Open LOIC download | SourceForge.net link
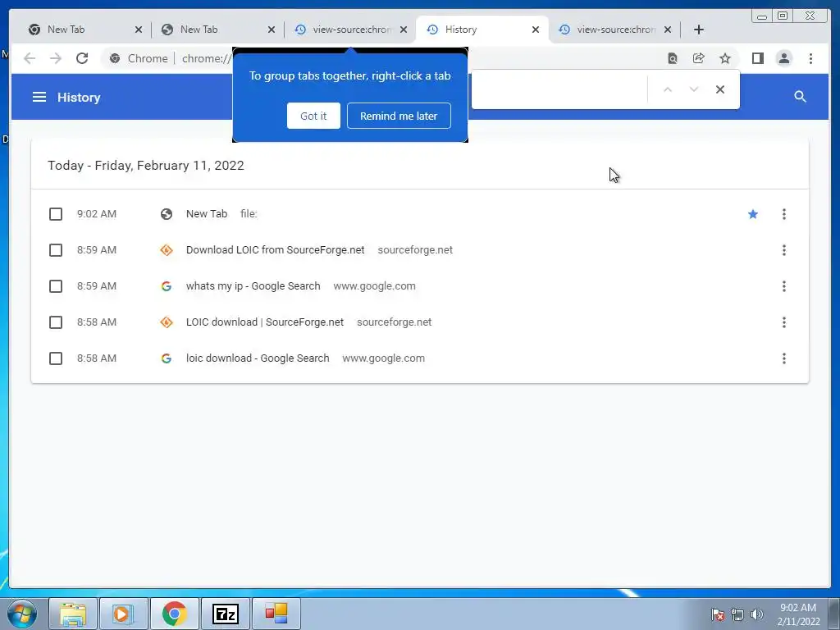 coord(265,322)
